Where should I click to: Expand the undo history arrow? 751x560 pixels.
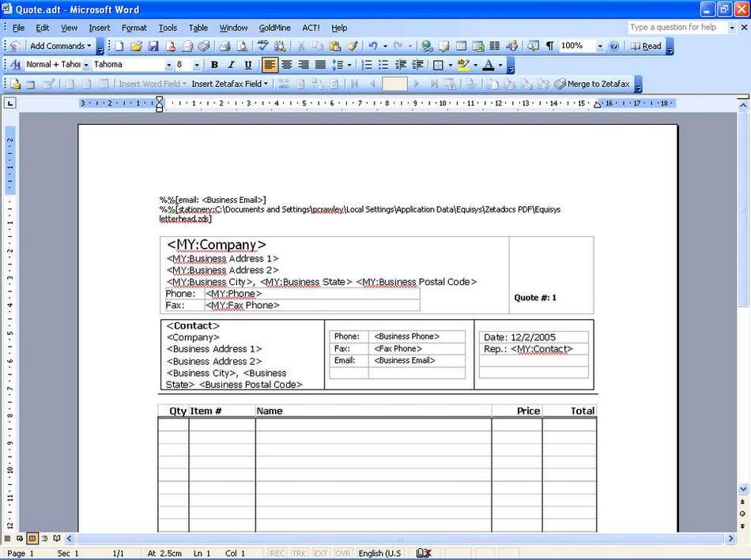point(385,46)
